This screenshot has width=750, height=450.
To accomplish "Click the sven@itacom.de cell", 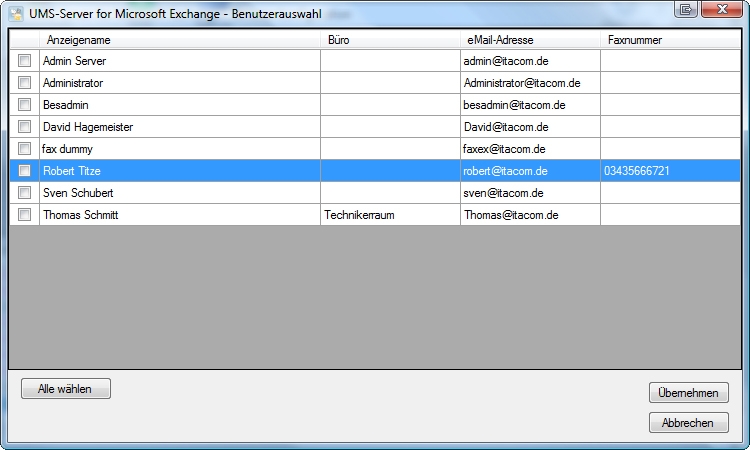I will tap(530, 193).
